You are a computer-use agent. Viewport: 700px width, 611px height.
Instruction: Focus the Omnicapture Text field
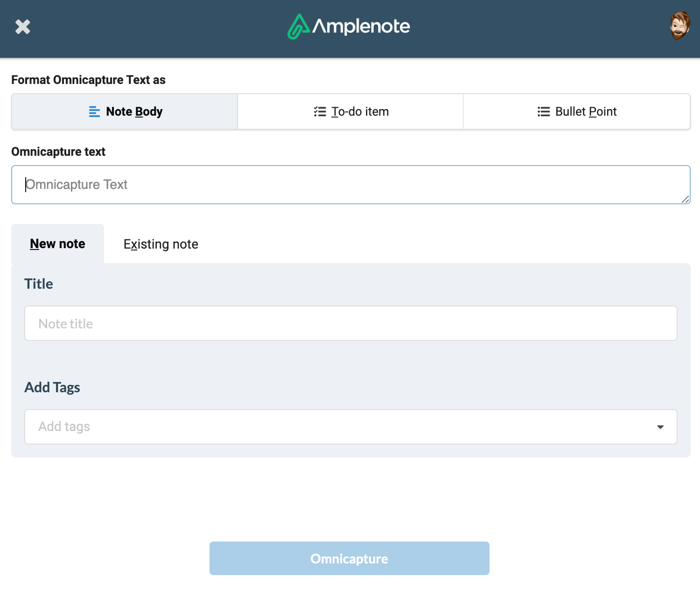pos(351,185)
